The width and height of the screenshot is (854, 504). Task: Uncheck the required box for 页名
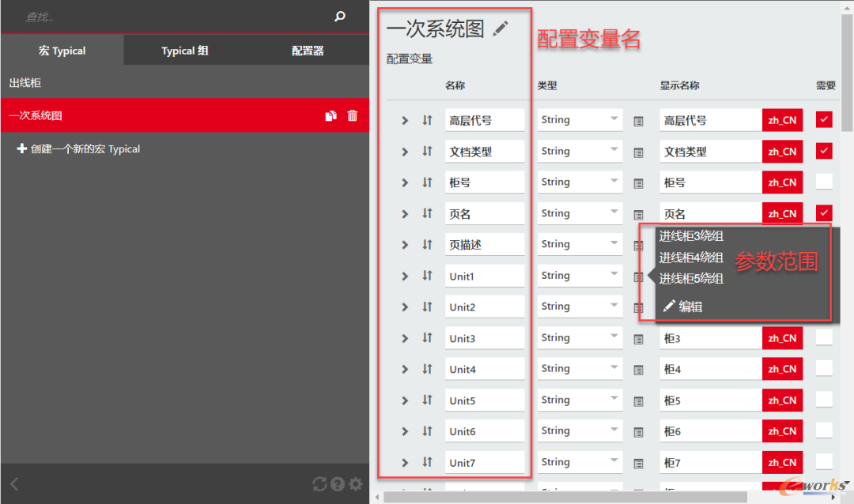tap(824, 213)
